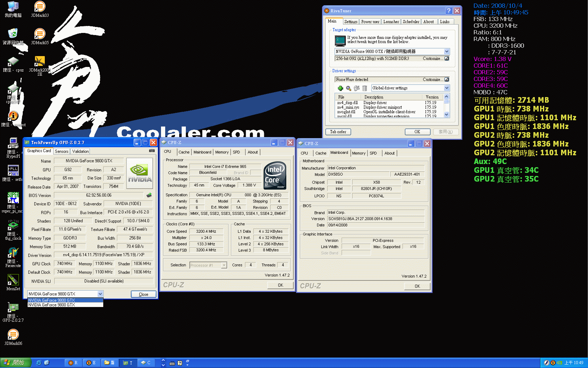
Task: Click the taskbar R (RivaTuner) window button
Action: coord(73,363)
